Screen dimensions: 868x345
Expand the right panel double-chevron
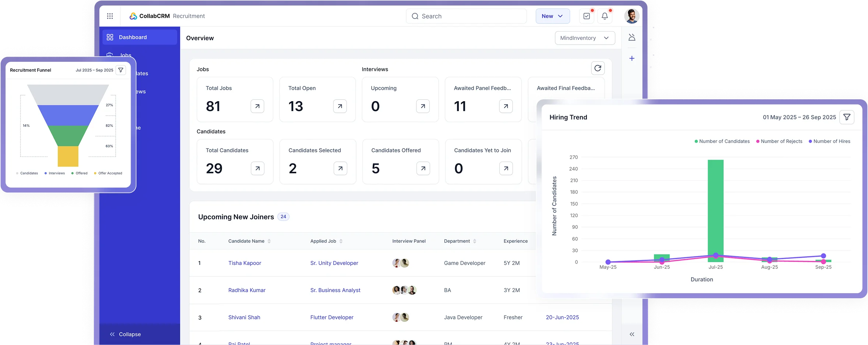632,334
